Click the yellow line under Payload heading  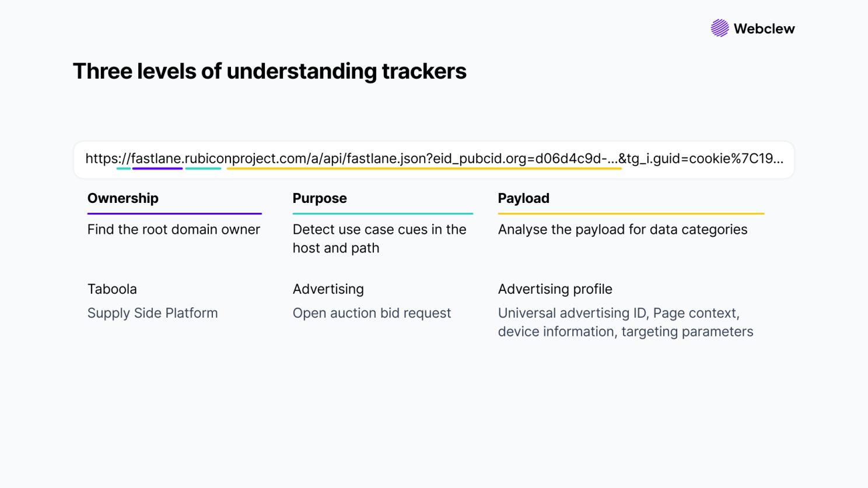click(x=631, y=213)
